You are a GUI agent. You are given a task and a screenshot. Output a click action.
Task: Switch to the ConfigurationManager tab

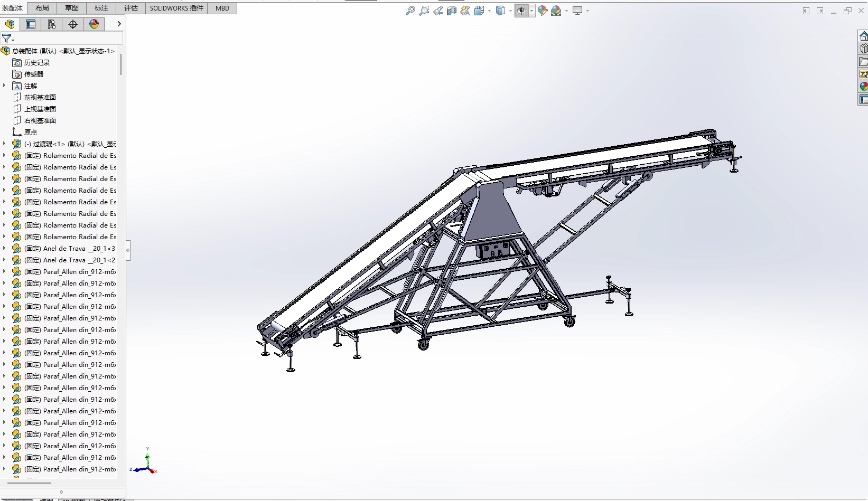[51, 24]
